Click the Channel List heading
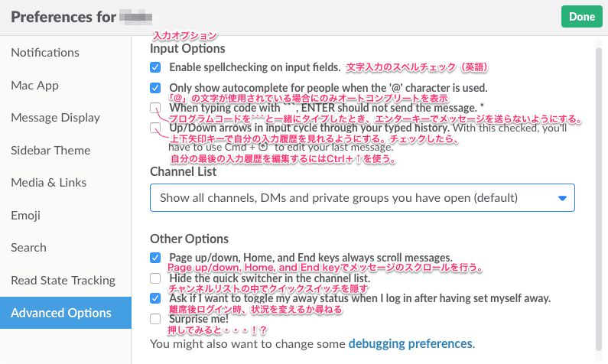 point(183,172)
